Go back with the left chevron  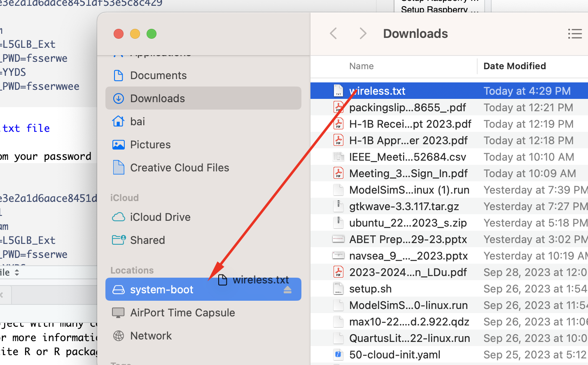click(x=334, y=34)
